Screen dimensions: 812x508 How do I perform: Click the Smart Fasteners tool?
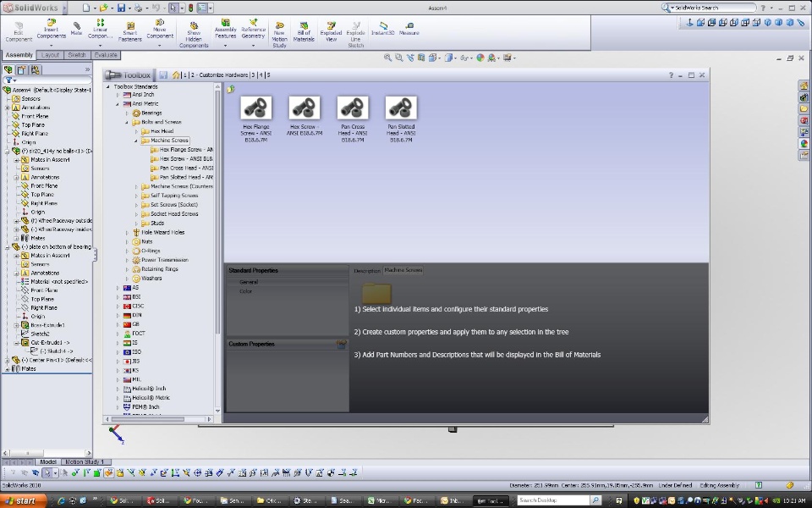click(x=130, y=31)
